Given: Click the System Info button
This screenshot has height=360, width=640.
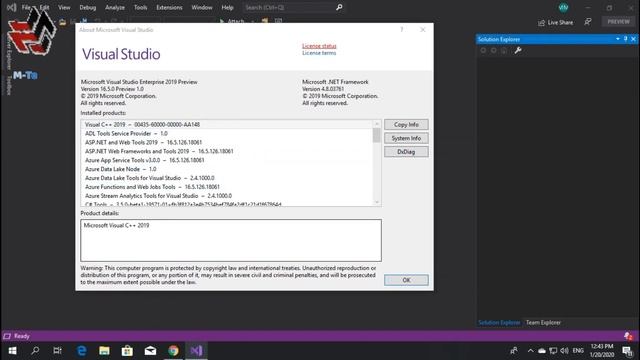Looking at the screenshot, I should [406, 138].
